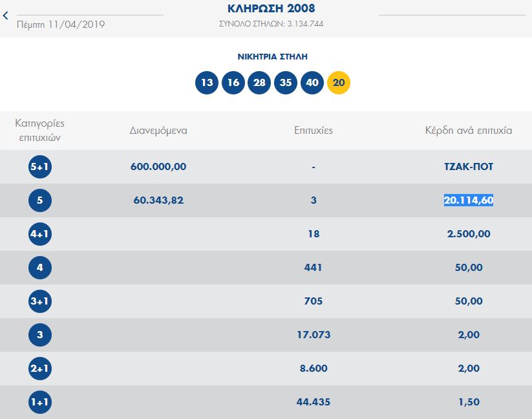
Task: Click the Κέρδη ανά επιτυχία header
Action: pos(469,131)
